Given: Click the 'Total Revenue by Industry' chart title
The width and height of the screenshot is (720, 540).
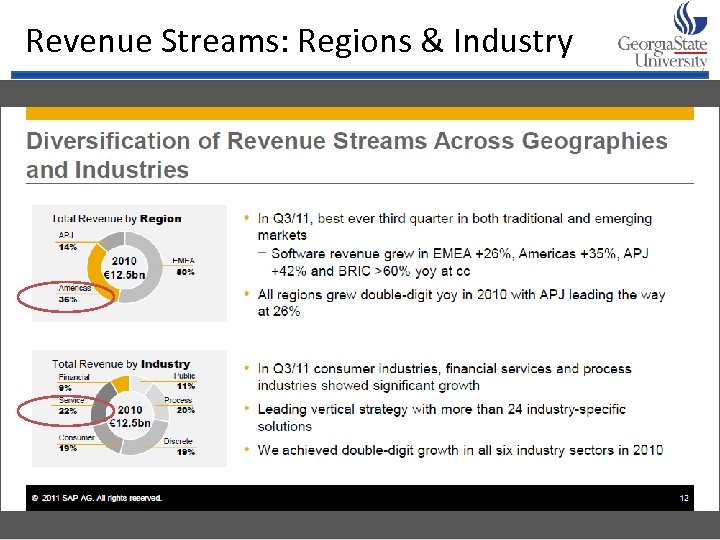Looking at the screenshot, I should pyautogui.click(x=121, y=364).
